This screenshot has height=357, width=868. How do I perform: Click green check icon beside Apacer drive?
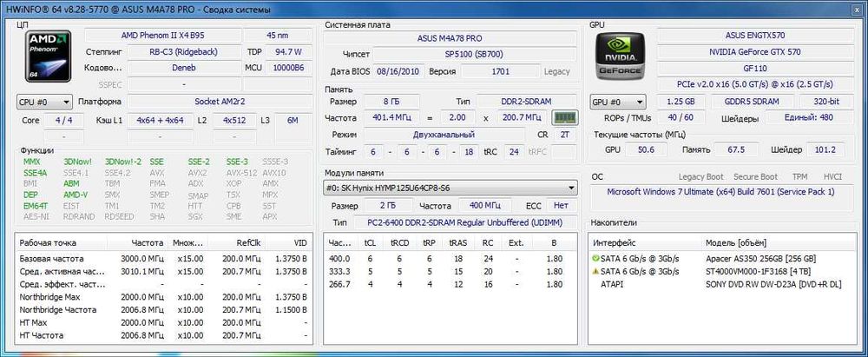[595, 259]
